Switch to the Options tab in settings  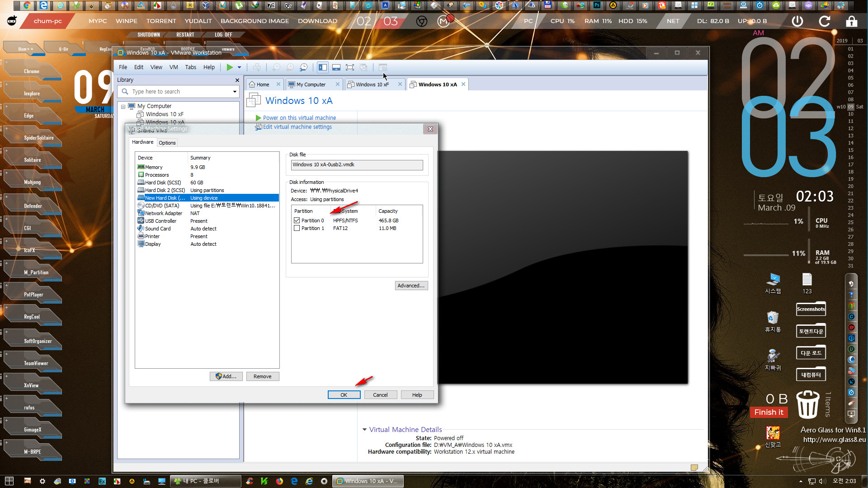point(167,143)
